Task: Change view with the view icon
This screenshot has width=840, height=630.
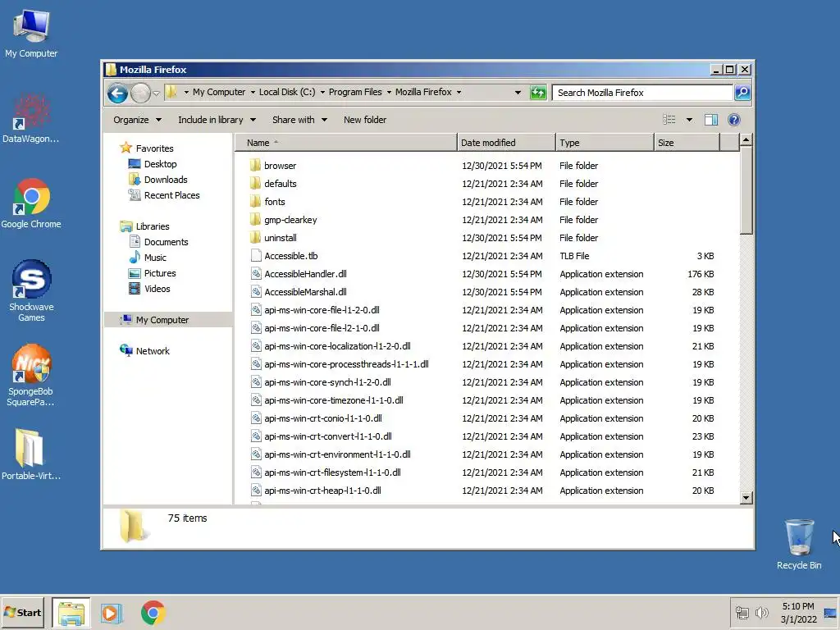Action: [x=669, y=120]
